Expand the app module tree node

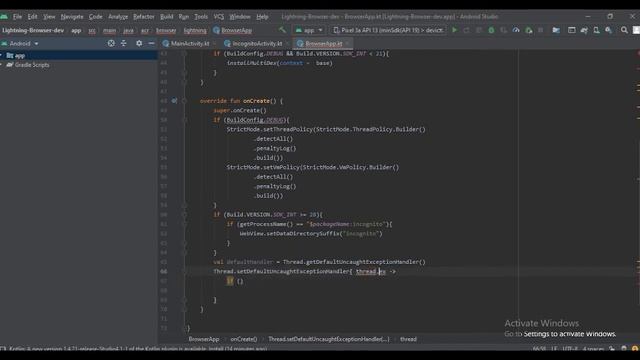click(2, 55)
